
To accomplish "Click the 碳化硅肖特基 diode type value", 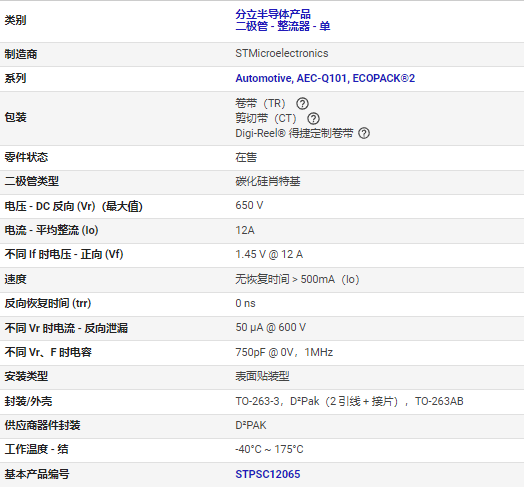I will (x=268, y=181).
